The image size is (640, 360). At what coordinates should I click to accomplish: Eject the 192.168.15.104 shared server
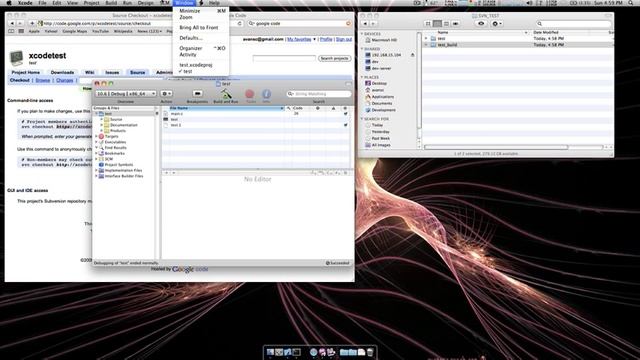coord(413,55)
